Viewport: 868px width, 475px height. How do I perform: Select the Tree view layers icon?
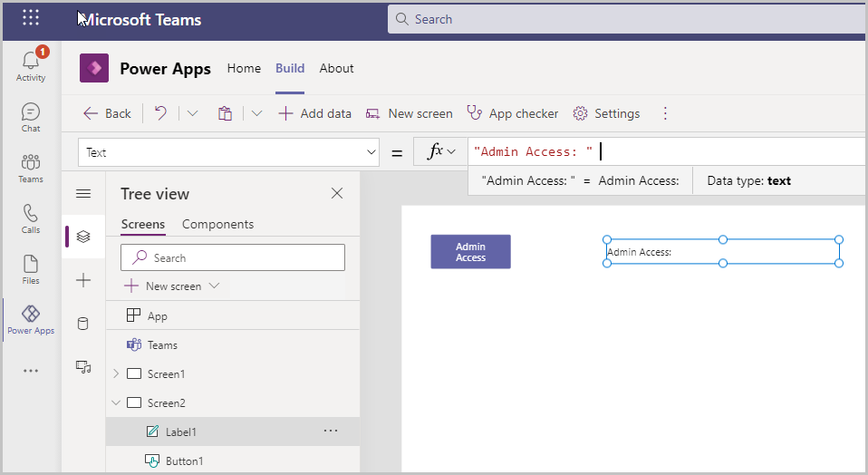pos(83,237)
